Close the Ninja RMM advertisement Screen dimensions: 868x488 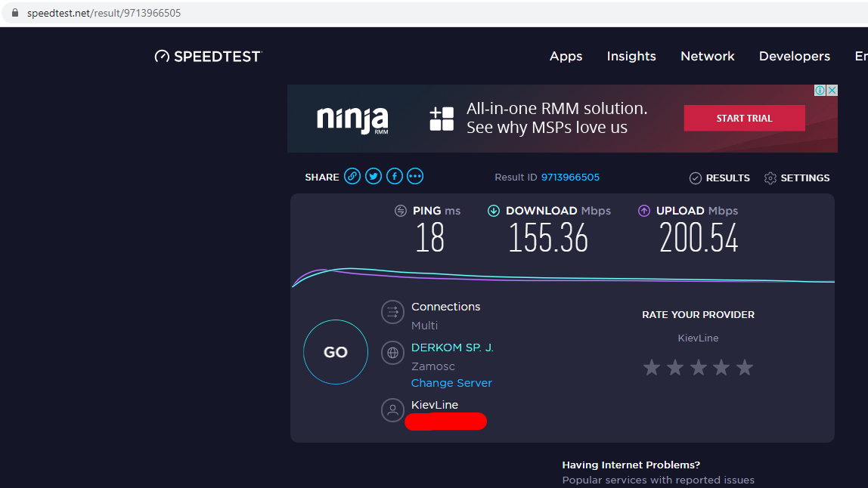coord(832,90)
